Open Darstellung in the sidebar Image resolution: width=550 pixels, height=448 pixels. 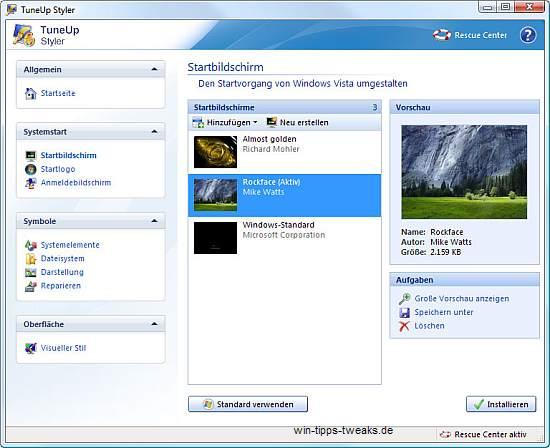point(62,272)
